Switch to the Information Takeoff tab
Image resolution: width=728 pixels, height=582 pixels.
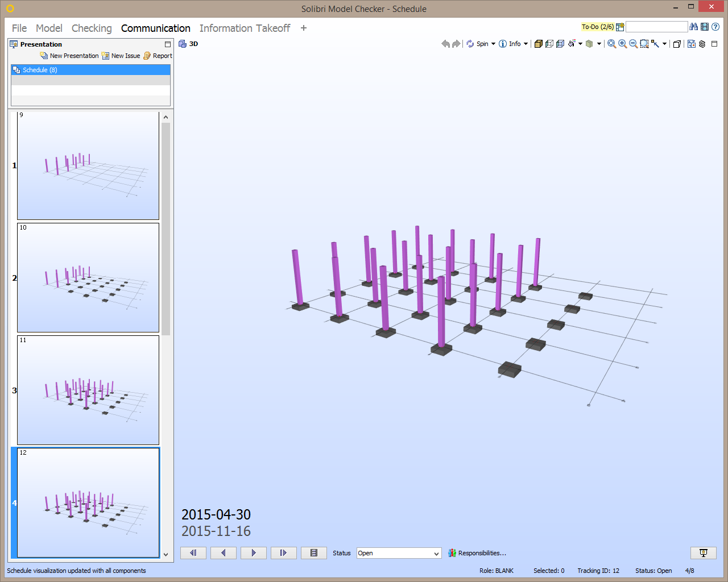[245, 28]
